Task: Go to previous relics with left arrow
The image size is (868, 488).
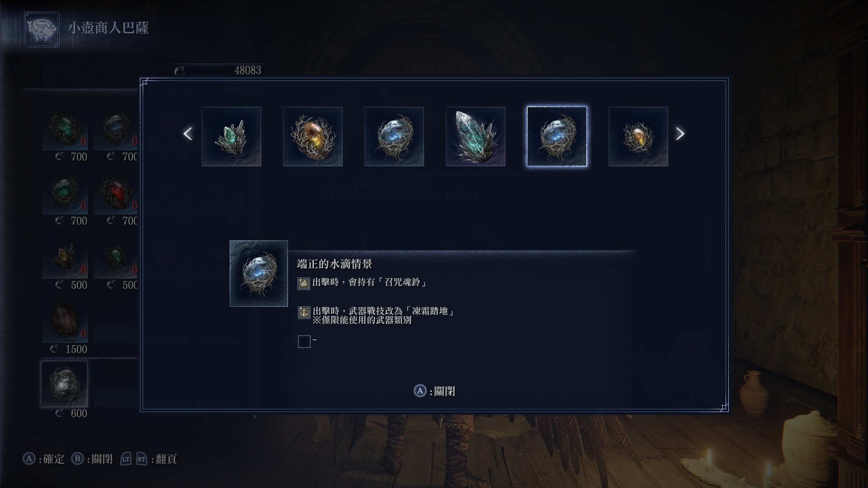Action: pyautogui.click(x=188, y=134)
